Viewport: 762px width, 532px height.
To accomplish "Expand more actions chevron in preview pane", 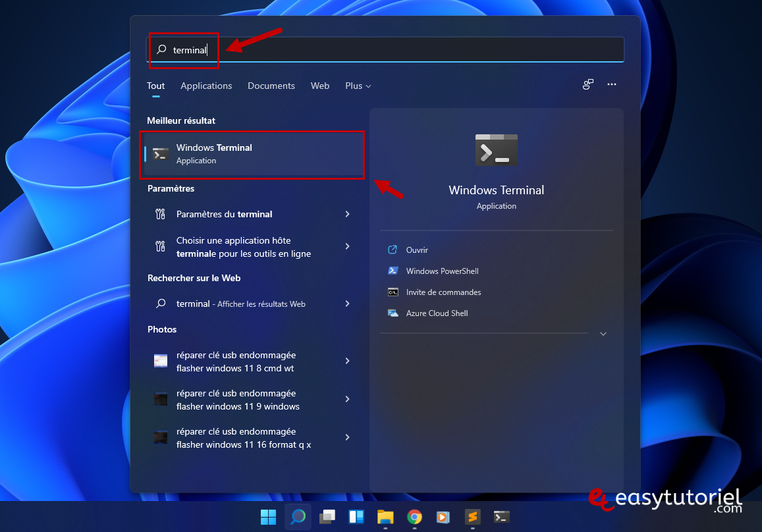I will point(603,334).
